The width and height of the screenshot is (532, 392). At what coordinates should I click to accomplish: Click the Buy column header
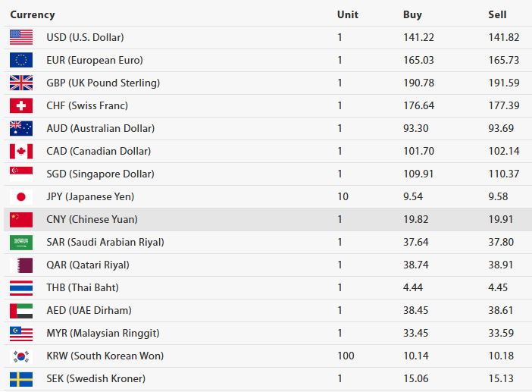tap(412, 14)
